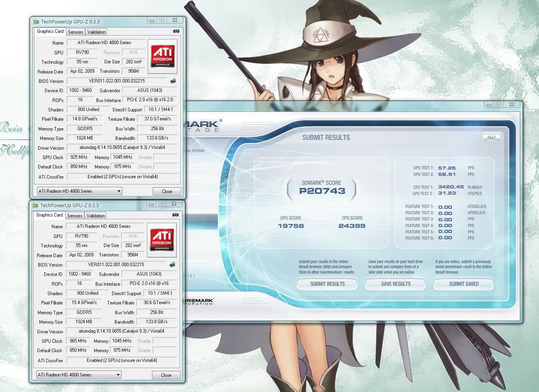Click Memory Size 1024 MB in upper GPU-Z

[x=84, y=138]
